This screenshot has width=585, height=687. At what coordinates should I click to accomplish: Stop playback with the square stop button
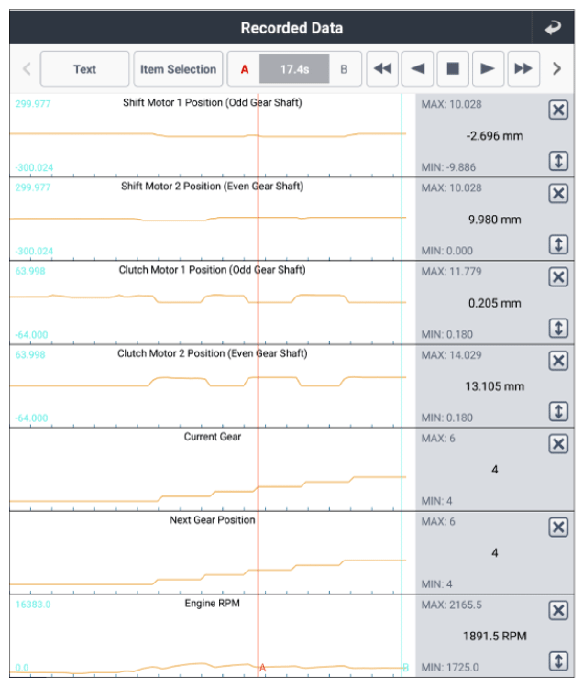(453, 69)
